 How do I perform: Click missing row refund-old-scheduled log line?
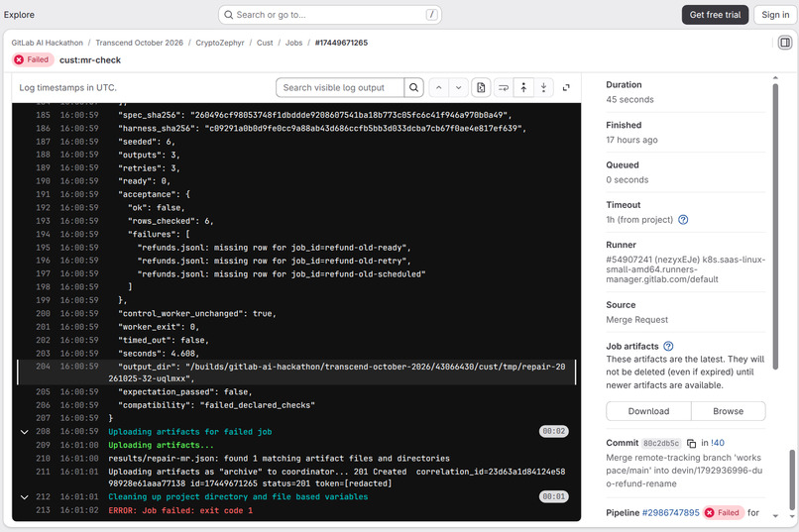tap(282, 273)
